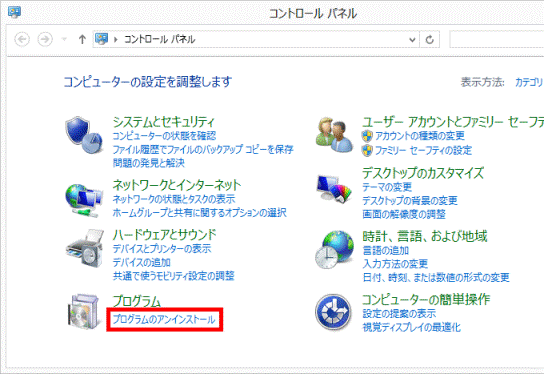544x374 pixels.
Task: Open the recent locations dropdown arrow
Action: coord(64,39)
